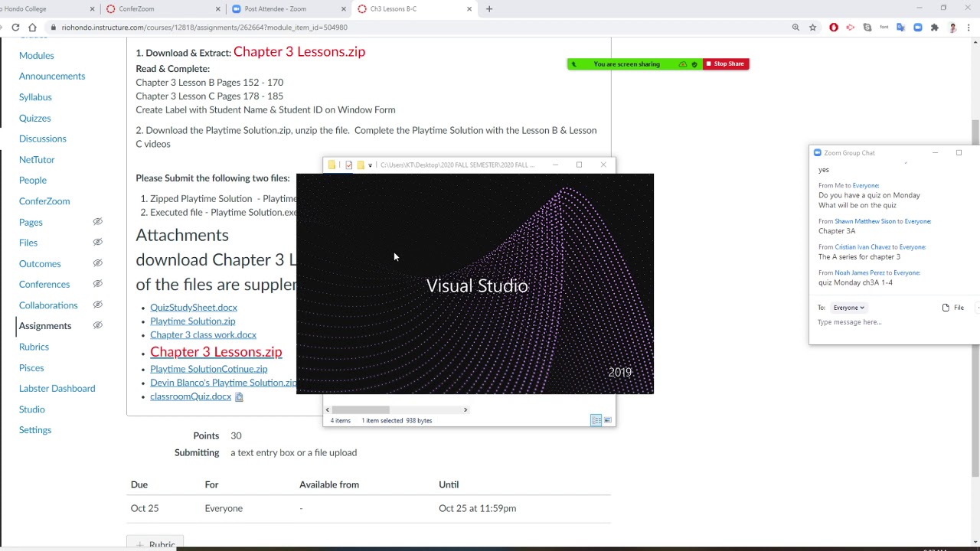The image size is (980, 551).
Task: Switch File Explorer to large icons view
Action: point(608,420)
